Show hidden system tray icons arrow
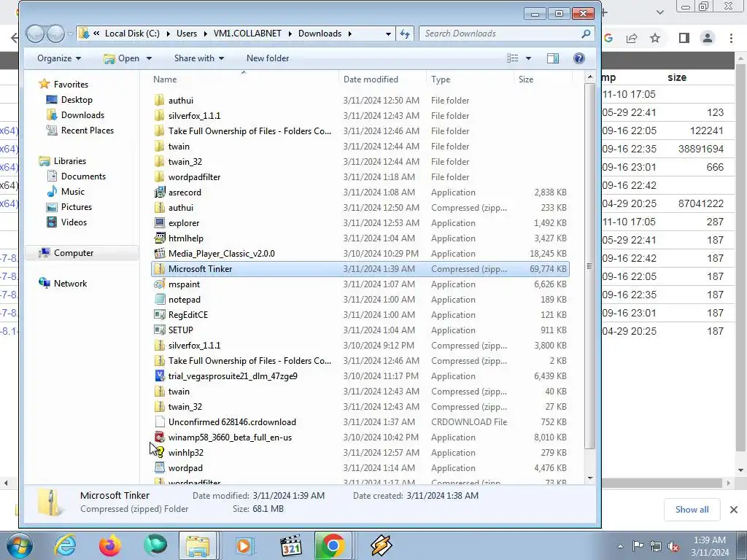The height and width of the screenshot is (560, 747). click(620, 546)
